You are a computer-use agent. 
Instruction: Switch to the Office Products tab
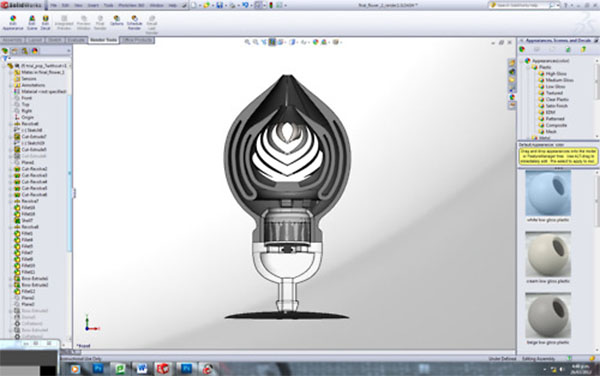coord(137,40)
